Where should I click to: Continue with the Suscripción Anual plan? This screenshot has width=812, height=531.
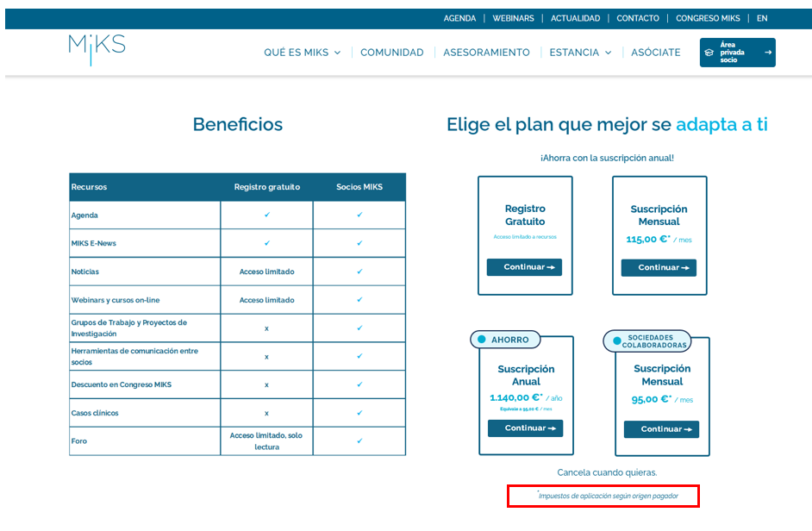(525, 428)
